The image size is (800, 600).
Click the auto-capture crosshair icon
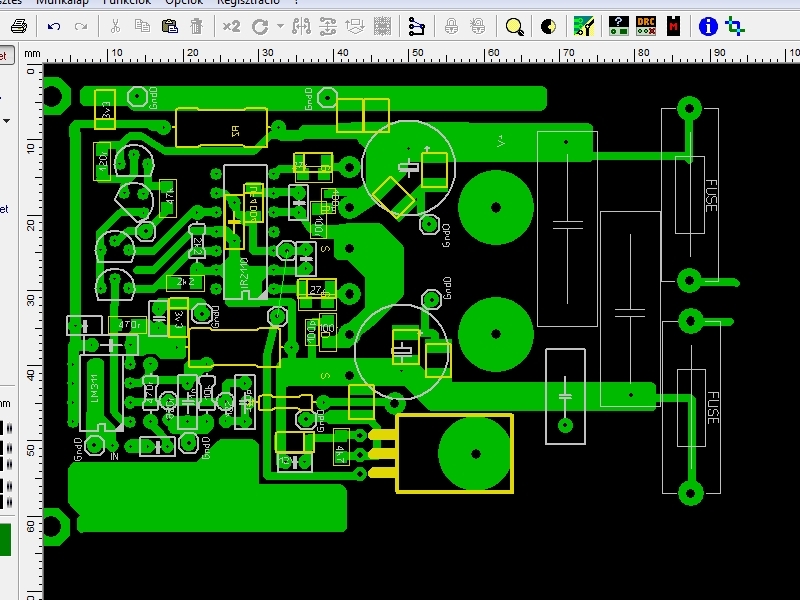(735, 26)
